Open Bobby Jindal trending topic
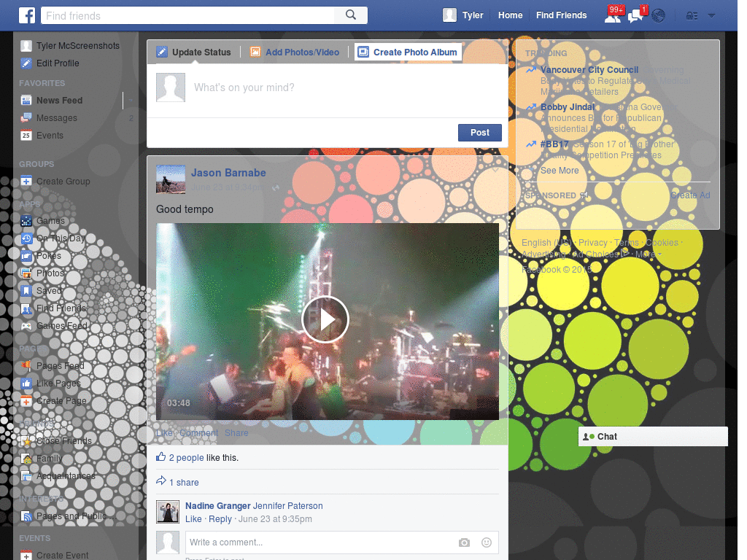 click(x=568, y=107)
